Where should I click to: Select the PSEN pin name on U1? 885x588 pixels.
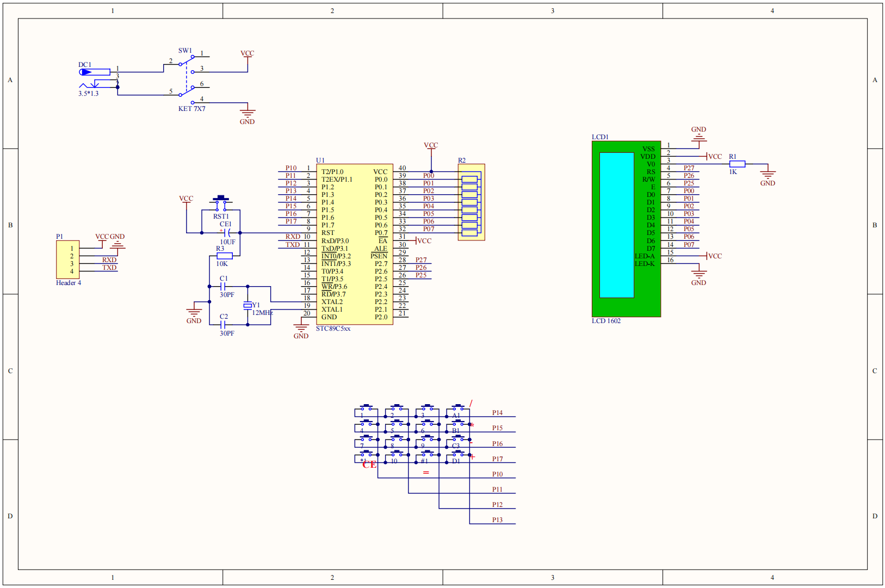point(379,256)
